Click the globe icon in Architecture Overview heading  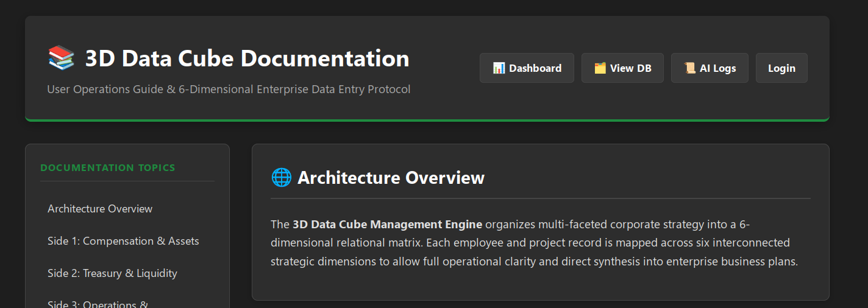coord(281,178)
